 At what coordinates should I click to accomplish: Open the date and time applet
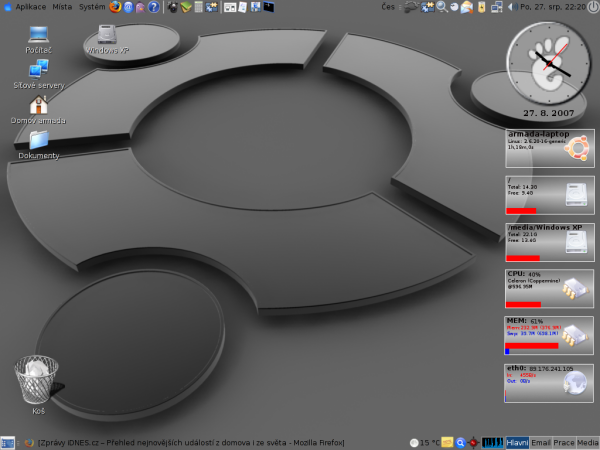pos(553,7)
